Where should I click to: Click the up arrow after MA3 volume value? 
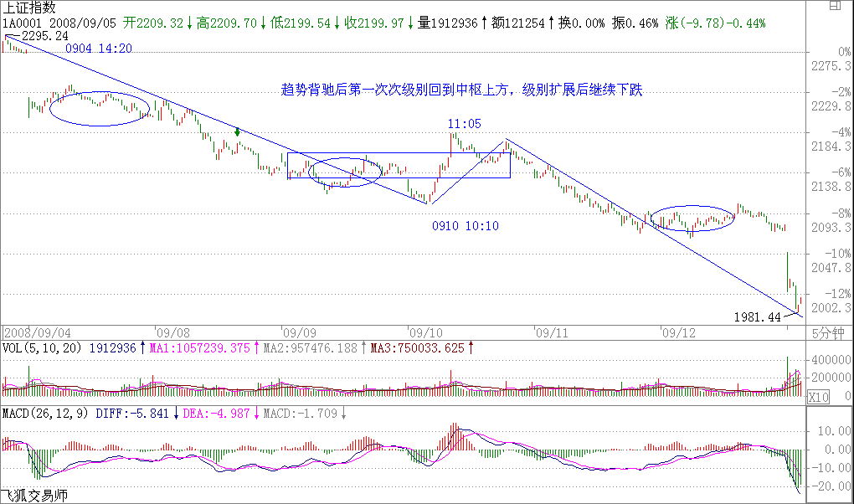point(471,347)
